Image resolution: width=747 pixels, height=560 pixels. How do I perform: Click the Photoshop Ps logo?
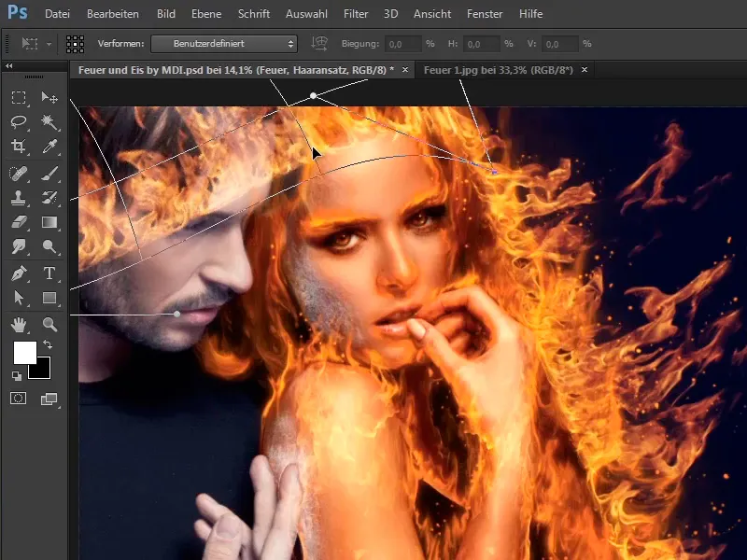tap(18, 12)
